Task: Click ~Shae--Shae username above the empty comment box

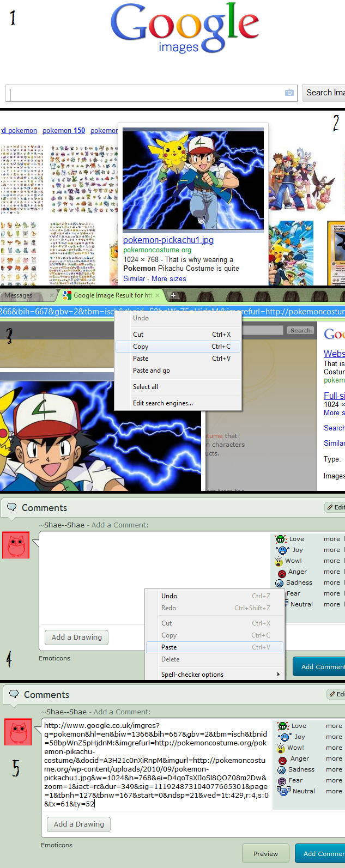Action: pyautogui.click(x=62, y=525)
